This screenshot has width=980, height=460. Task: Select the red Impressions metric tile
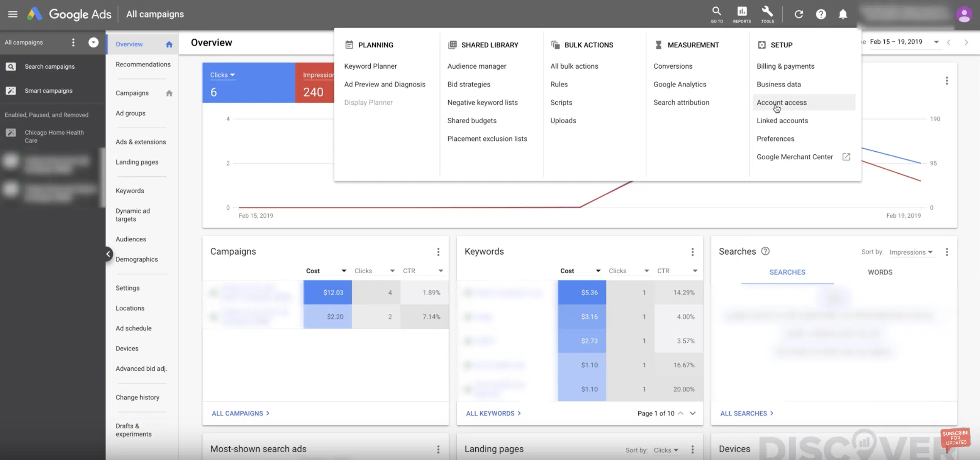pyautogui.click(x=315, y=83)
